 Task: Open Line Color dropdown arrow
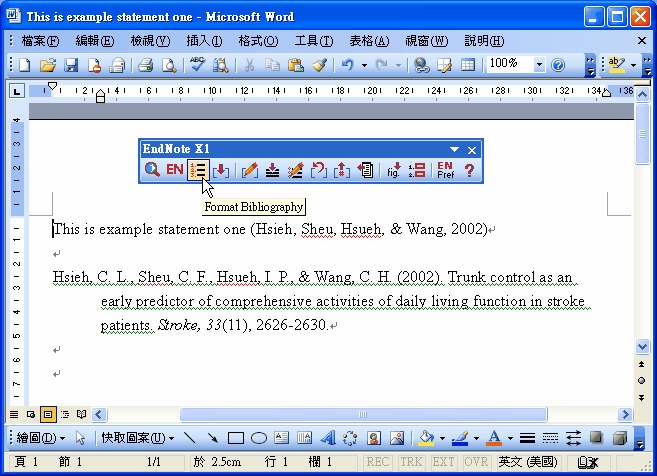point(476,438)
